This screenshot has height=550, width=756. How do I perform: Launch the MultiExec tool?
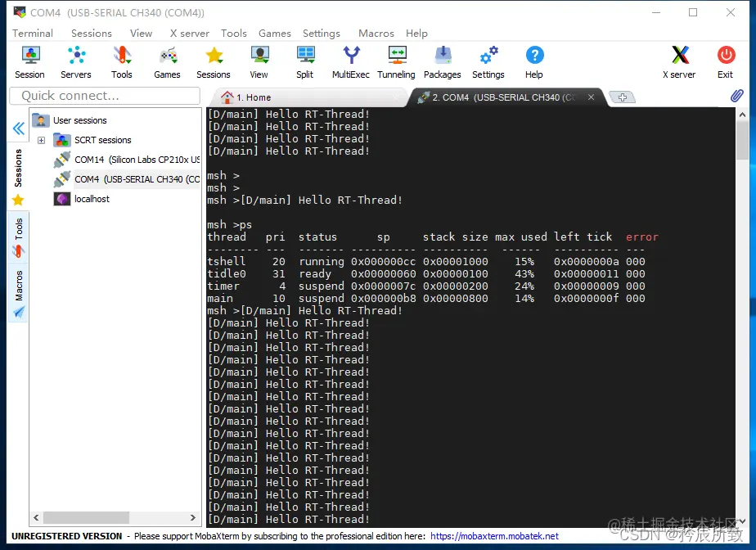tap(350, 62)
